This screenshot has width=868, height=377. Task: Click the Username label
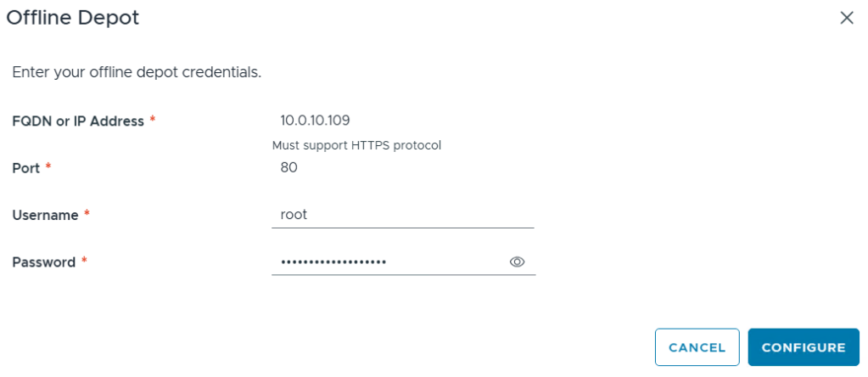click(x=45, y=216)
